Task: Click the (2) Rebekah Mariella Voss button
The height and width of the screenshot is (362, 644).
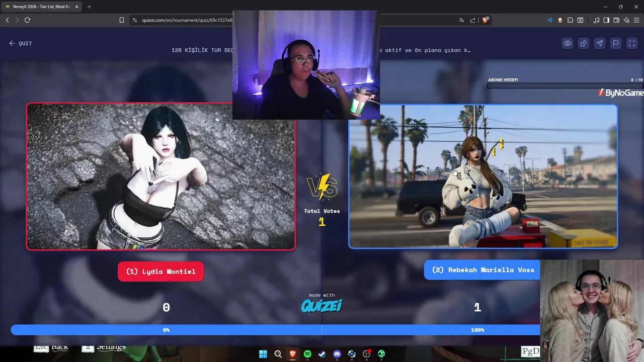Action: click(x=482, y=270)
